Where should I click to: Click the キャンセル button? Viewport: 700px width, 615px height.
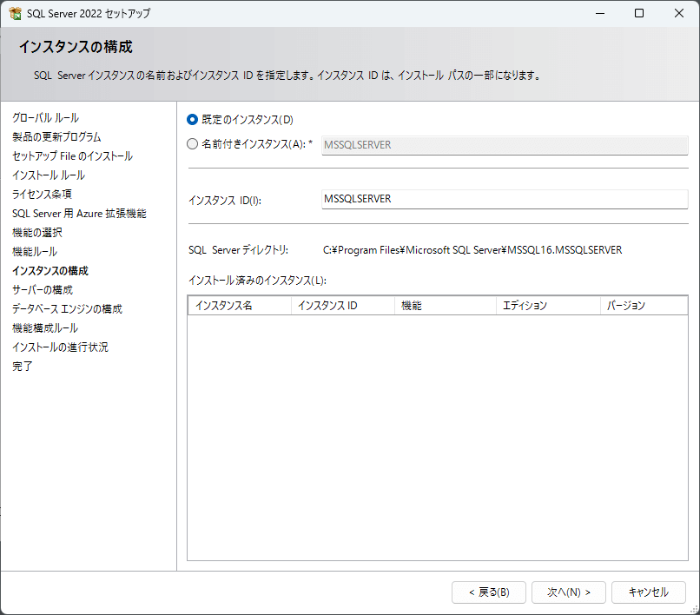tap(648, 592)
